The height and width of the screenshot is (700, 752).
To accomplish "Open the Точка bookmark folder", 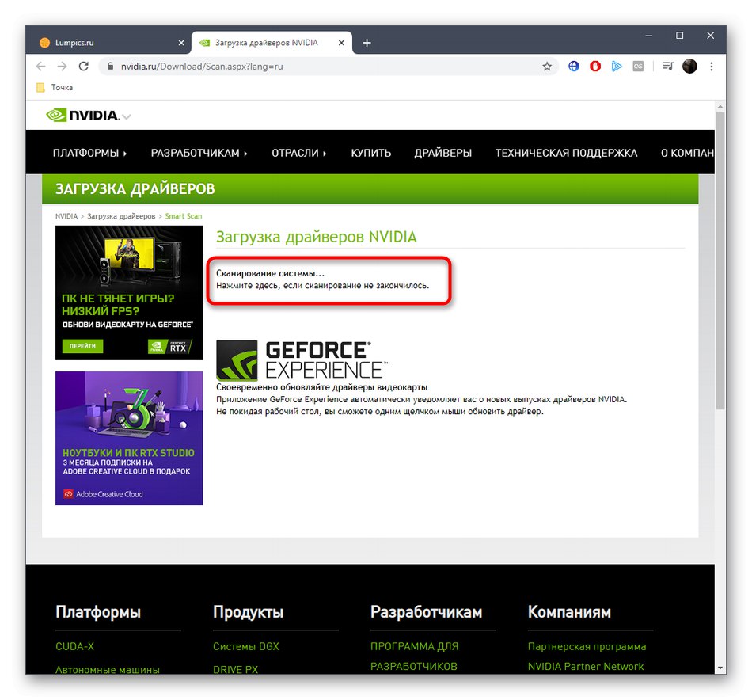I will 55,87.
